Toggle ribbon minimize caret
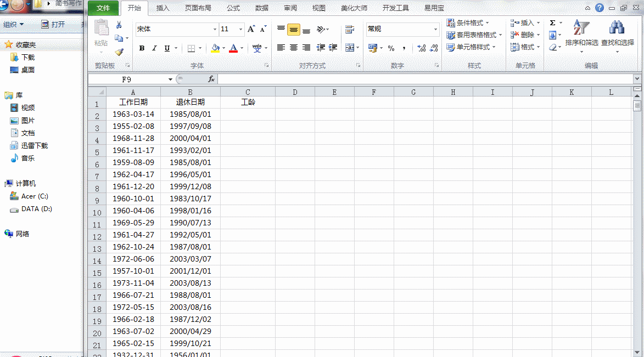644x357 pixels. pyautogui.click(x=588, y=8)
